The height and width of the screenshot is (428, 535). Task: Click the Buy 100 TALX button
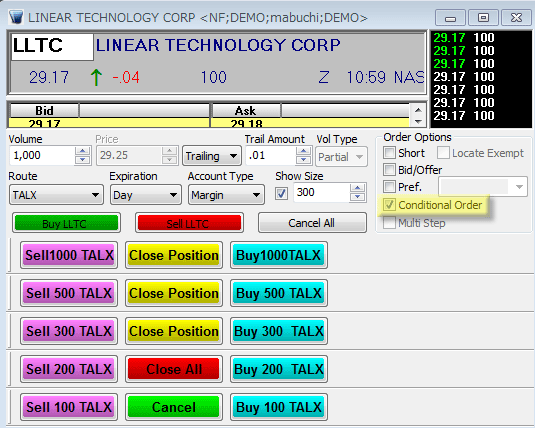[278, 407]
